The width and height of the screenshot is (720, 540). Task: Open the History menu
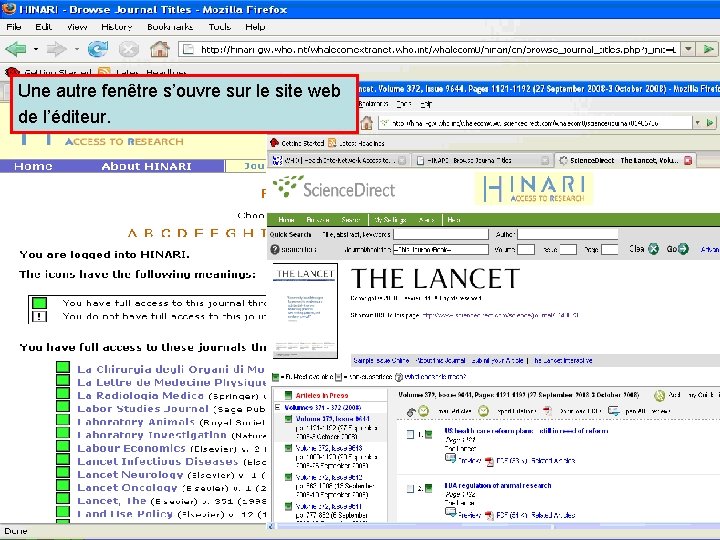(x=117, y=27)
